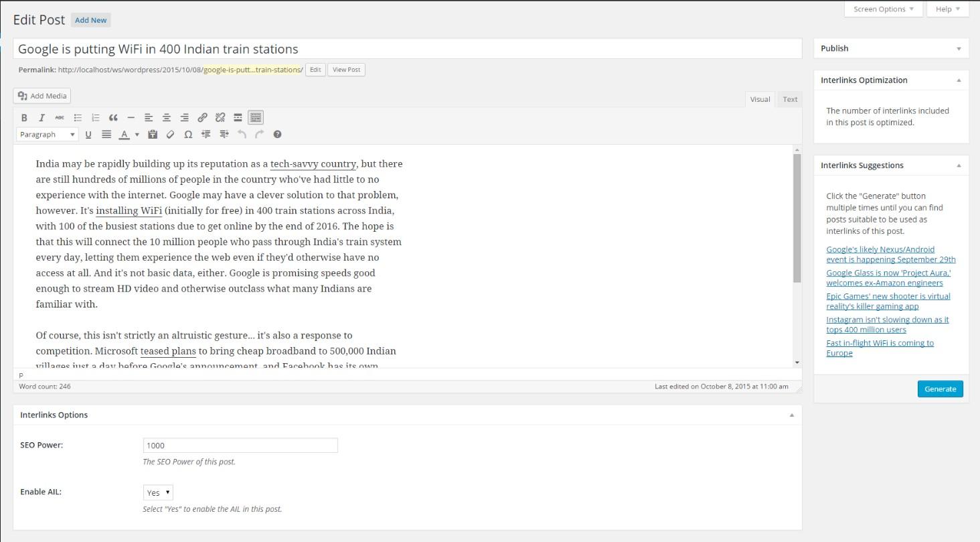Click the 'teased plans' link in the text
The image size is (980, 542).
click(x=168, y=351)
